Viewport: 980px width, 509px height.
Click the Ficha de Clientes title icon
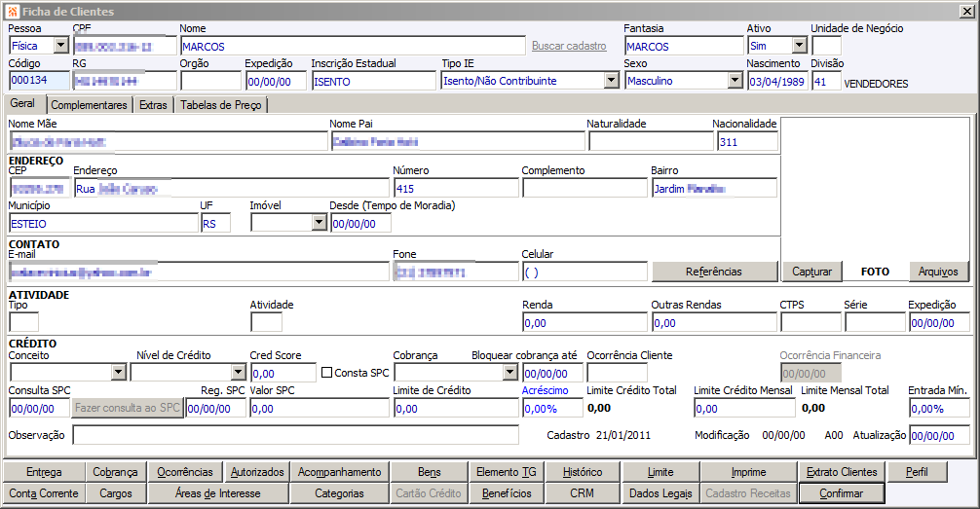click(12, 12)
